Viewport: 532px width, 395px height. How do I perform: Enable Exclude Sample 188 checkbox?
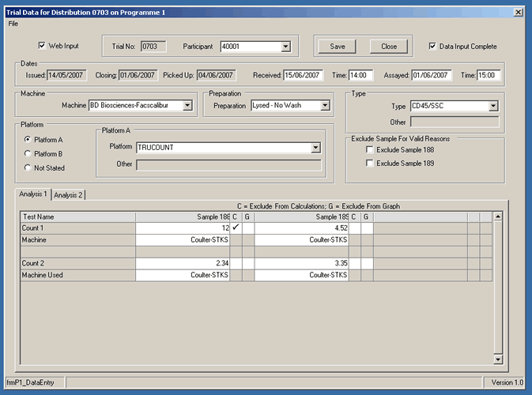click(x=370, y=150)
